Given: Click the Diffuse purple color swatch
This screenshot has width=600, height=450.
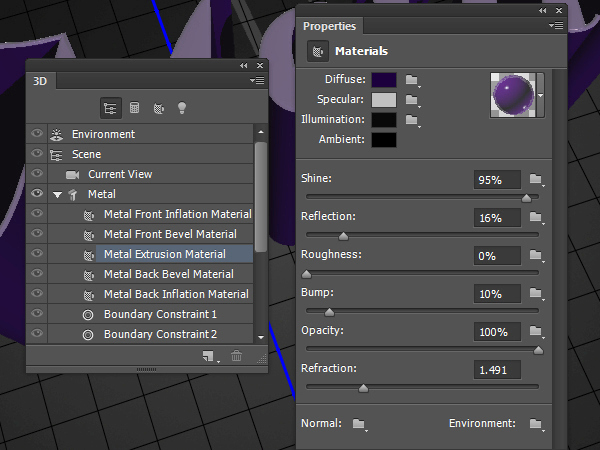Looking at the screenshot, I should (384, 80).
